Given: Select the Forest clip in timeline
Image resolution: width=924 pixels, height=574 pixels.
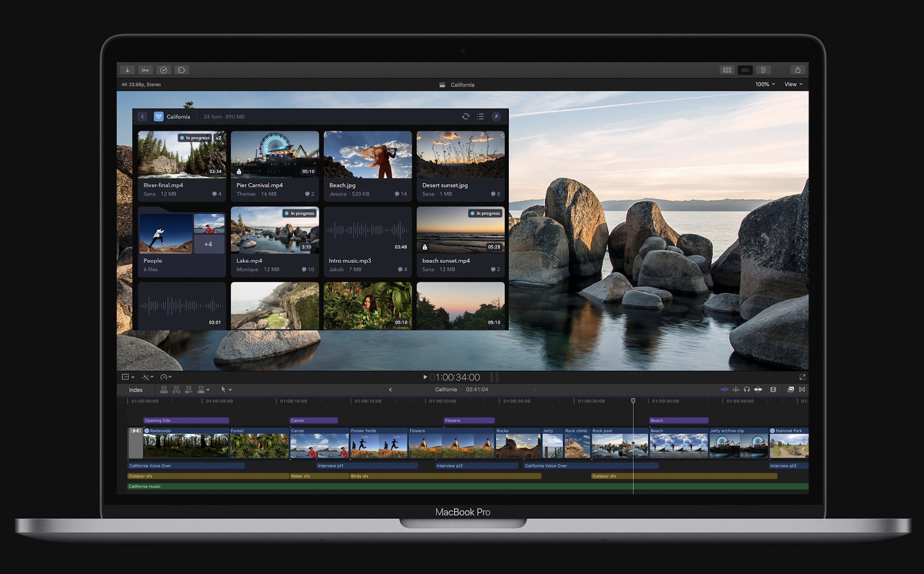Looking at the screenshot, I should [x=259, y=443].
